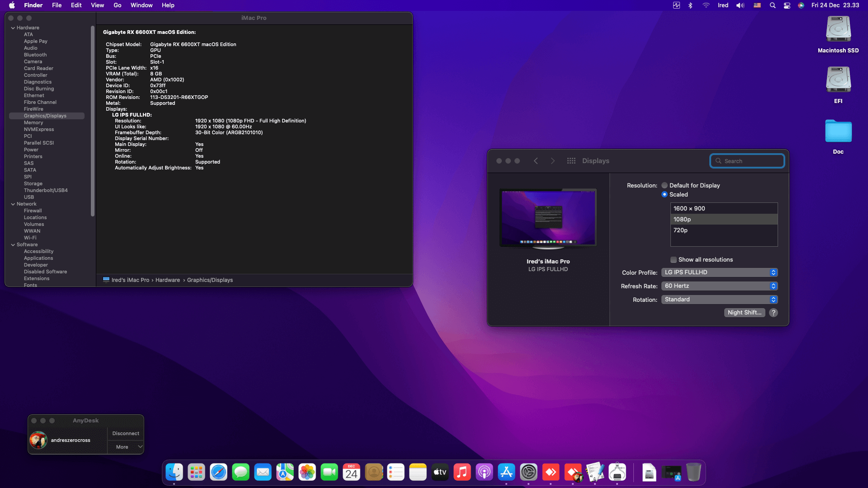Collapse Software section in System Information
The height and width of the screenshot is (488, 868).
point(13,245)
